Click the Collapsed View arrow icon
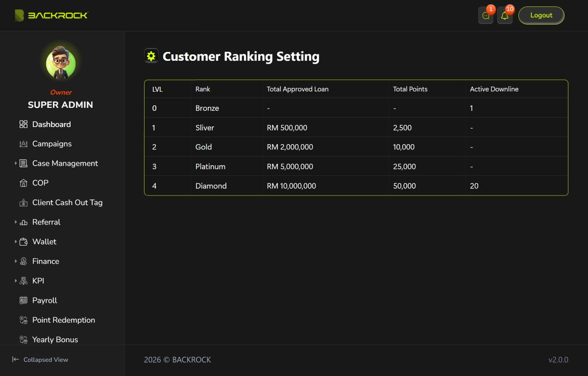Viewport: 588px width, 376px height. tap(16, 359)
